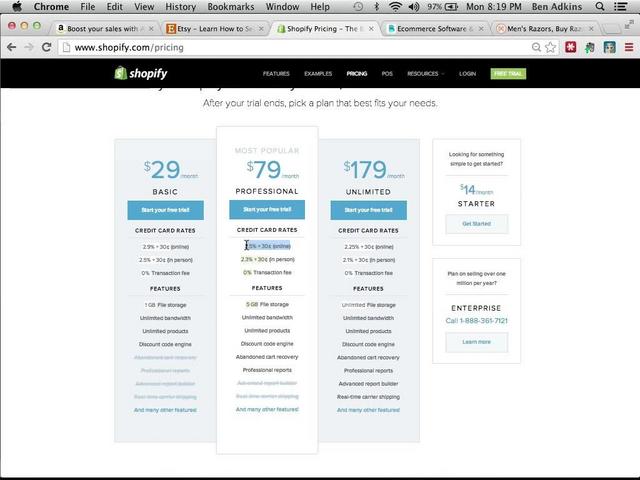Open the Time Machine menu bar icon

tap(358, 7)
